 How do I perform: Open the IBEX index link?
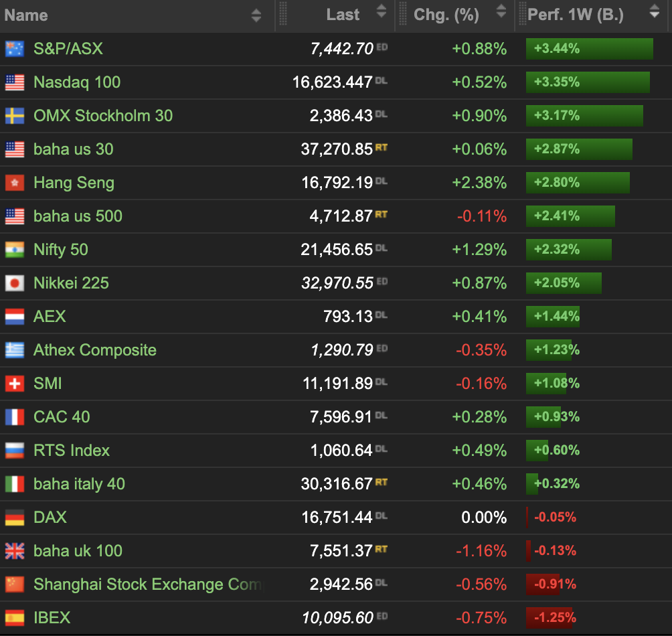[x=52, y=617]
